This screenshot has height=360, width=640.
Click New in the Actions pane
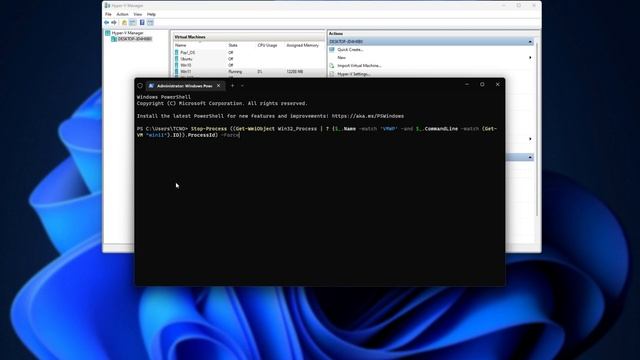coord(341,58)
